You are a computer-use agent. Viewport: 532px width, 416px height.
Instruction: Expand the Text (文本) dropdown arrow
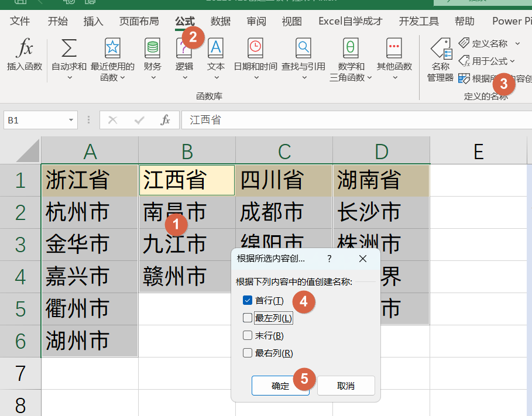click(x=217, y=78)
